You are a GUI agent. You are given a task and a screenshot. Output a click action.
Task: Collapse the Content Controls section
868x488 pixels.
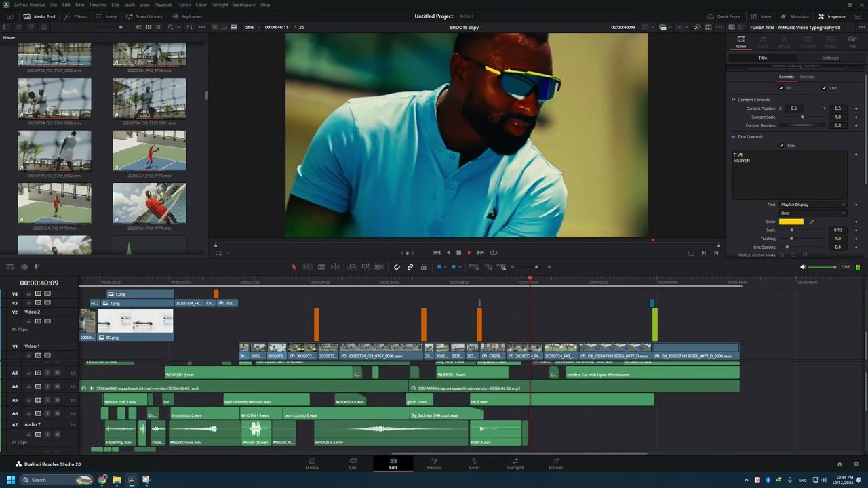coord(734,100)
